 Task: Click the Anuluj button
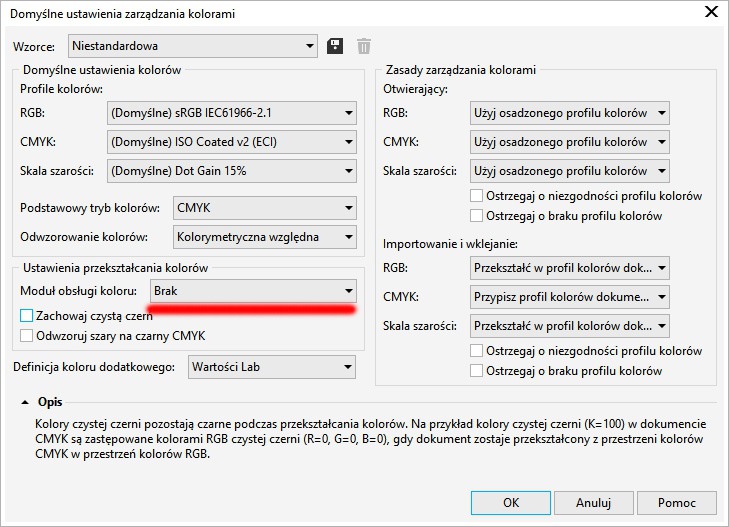click(593, 502)
